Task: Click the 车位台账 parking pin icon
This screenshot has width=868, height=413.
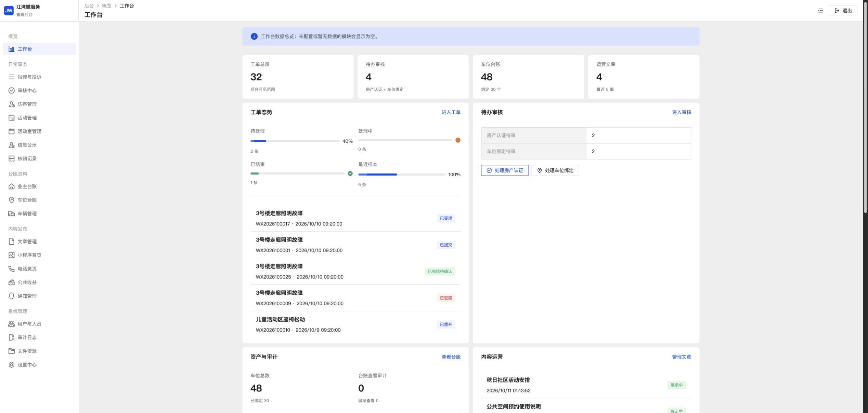Action: point(11,200)
